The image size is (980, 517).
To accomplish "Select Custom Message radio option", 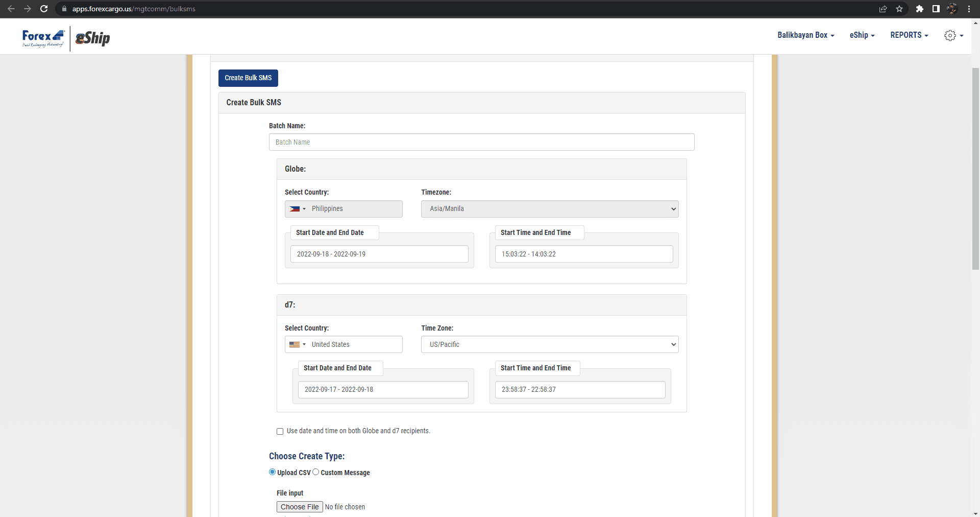I will pos(316,472).
